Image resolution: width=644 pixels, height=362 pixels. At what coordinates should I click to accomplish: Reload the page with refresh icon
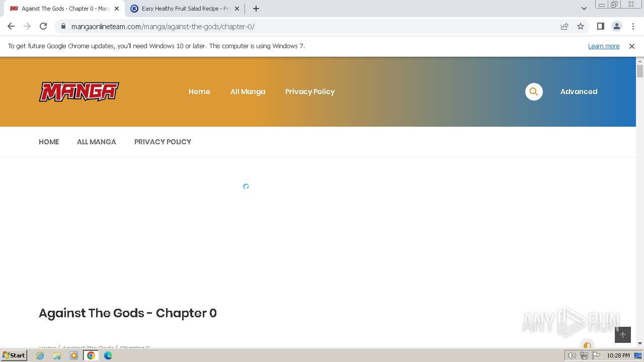43,26
